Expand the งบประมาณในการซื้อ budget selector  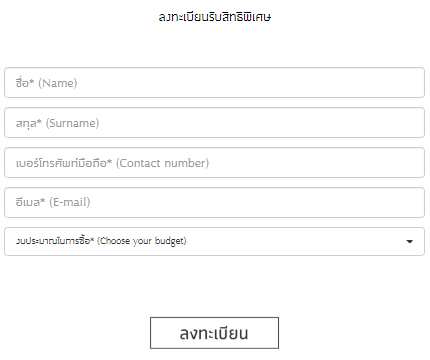[x=214, y=242]
